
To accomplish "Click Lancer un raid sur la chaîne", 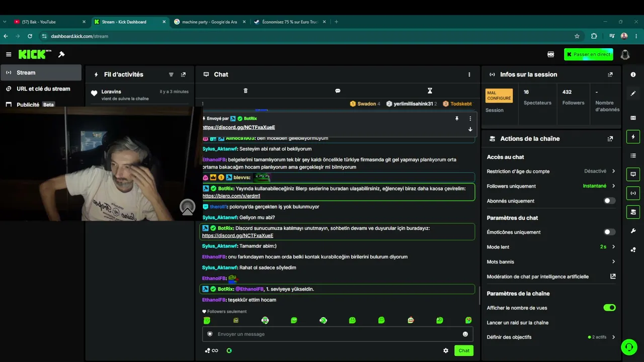I will point(518,323).
